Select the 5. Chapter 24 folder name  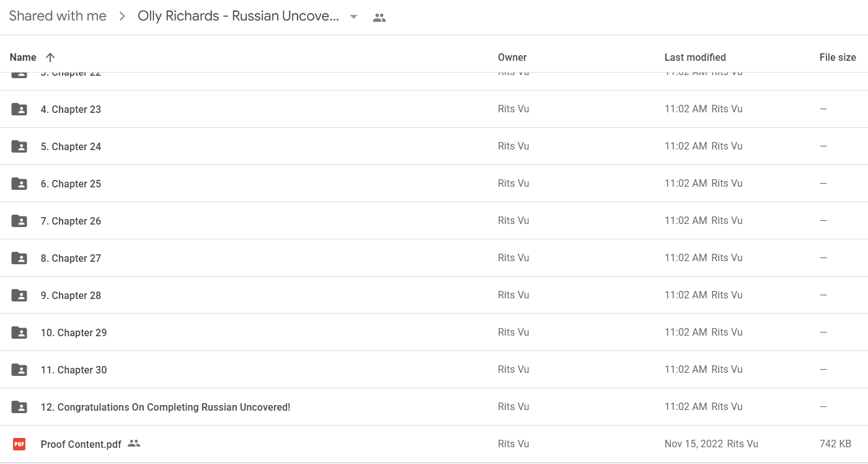[71, 146]
